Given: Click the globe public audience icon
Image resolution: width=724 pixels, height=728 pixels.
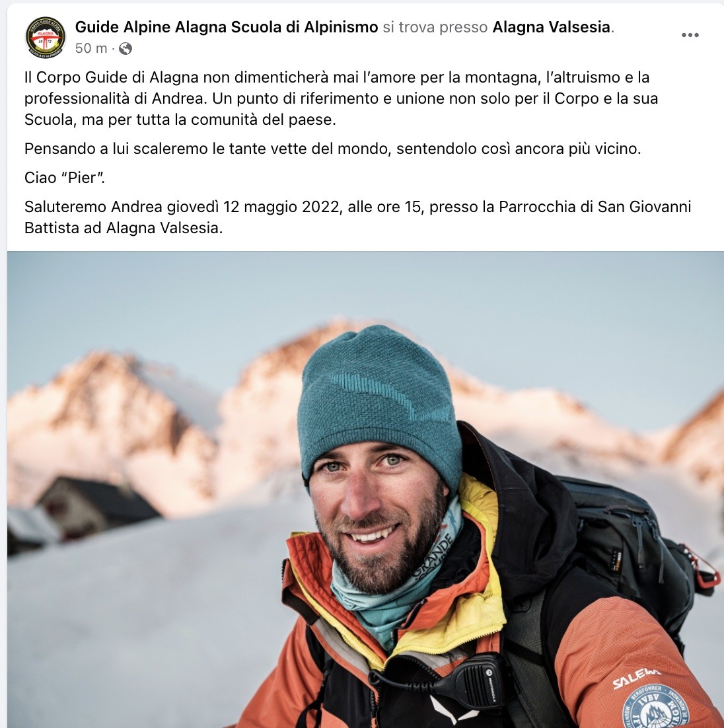Looking at the screenshot, I should click(126, 48).
